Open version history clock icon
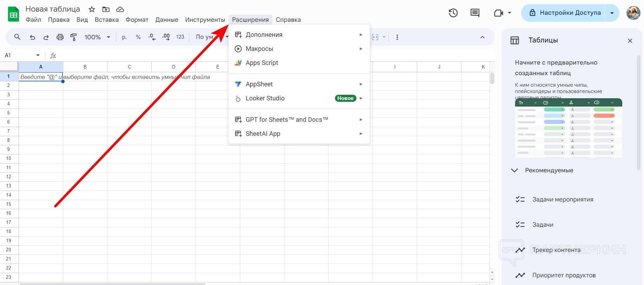 [453, 13]
